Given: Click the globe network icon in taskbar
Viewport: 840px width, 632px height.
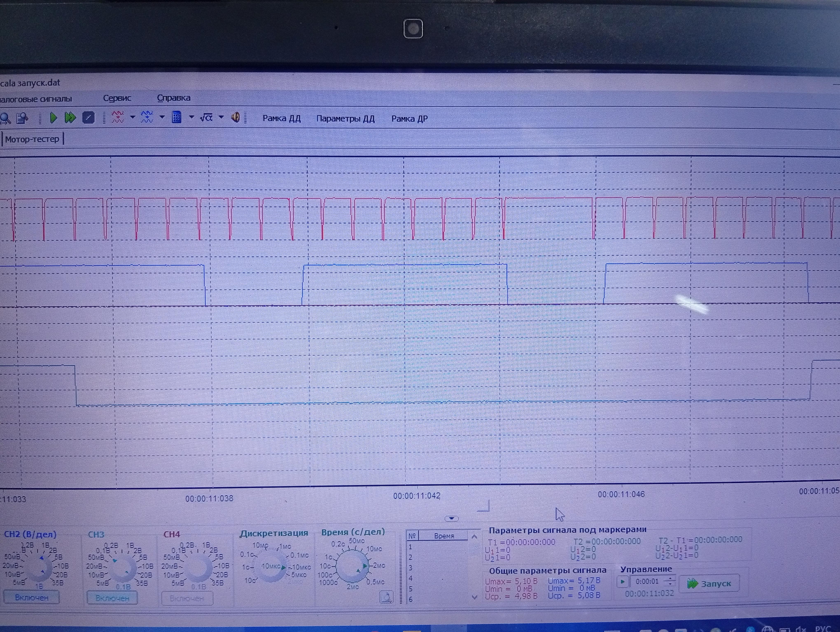Looking at the screenshot, I should (768, 629).
